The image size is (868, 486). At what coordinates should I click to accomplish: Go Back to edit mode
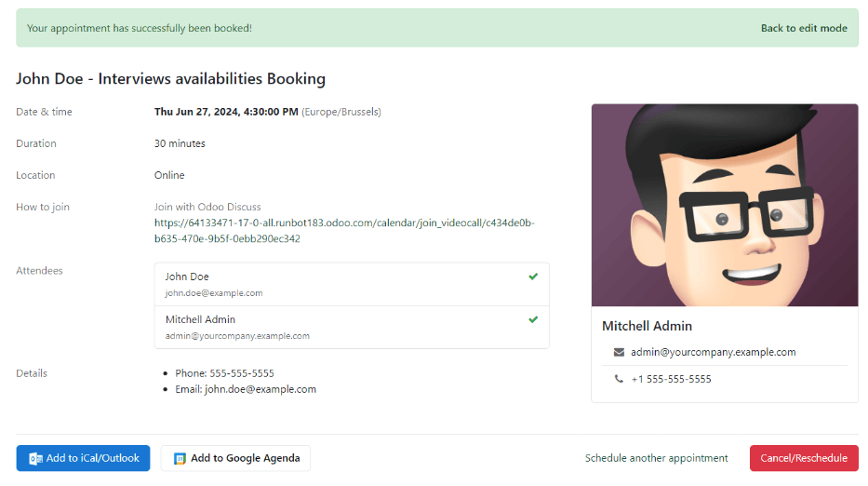pyautogui.click(x=804, y=28)
